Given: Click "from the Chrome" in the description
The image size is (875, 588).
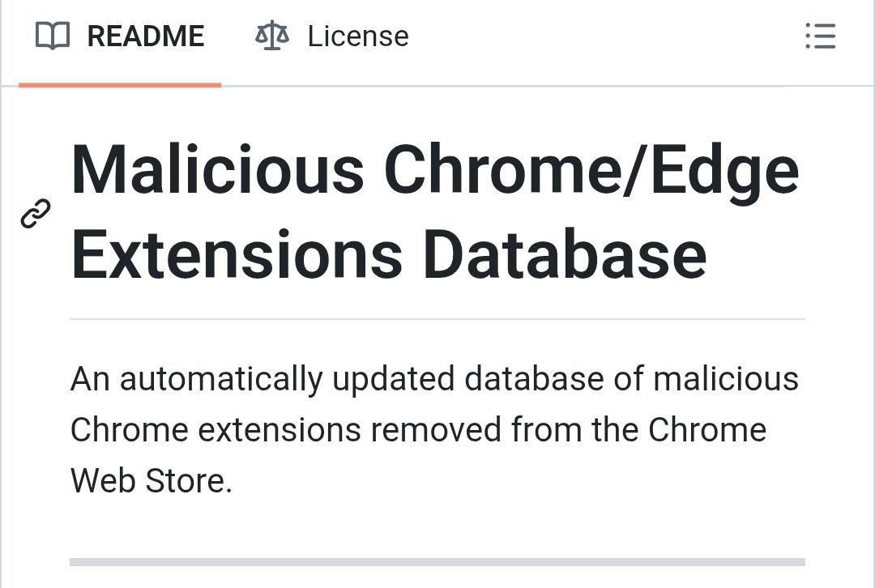Looking at the screenshot, I should tap(638, 430).
